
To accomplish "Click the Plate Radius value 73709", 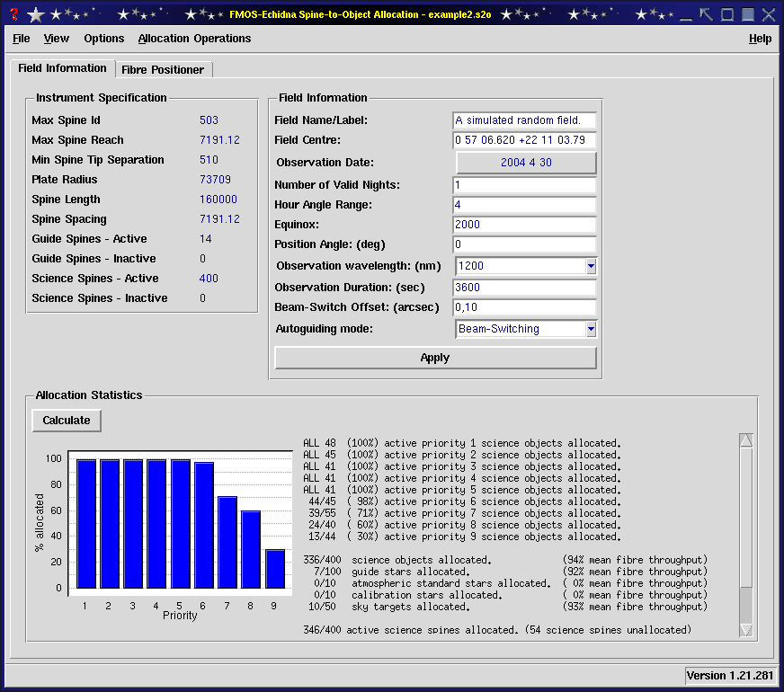I will (x=215, y=180).
